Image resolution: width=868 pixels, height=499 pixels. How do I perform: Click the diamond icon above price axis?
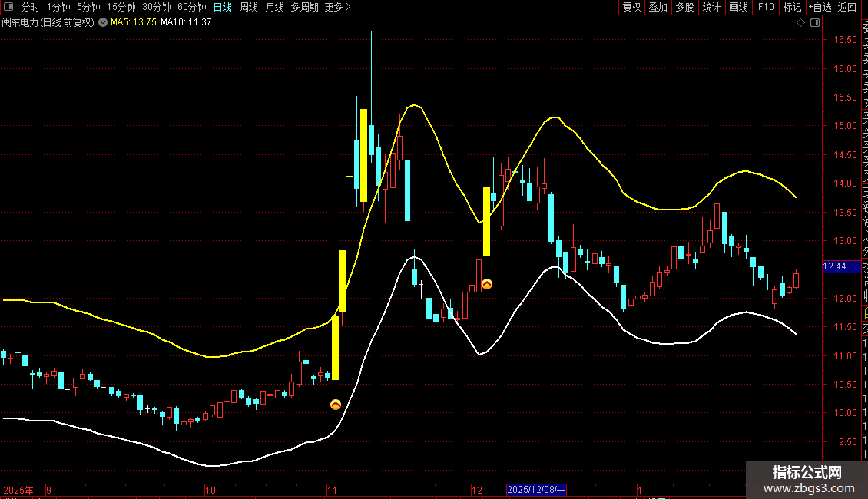click(800, 23)
